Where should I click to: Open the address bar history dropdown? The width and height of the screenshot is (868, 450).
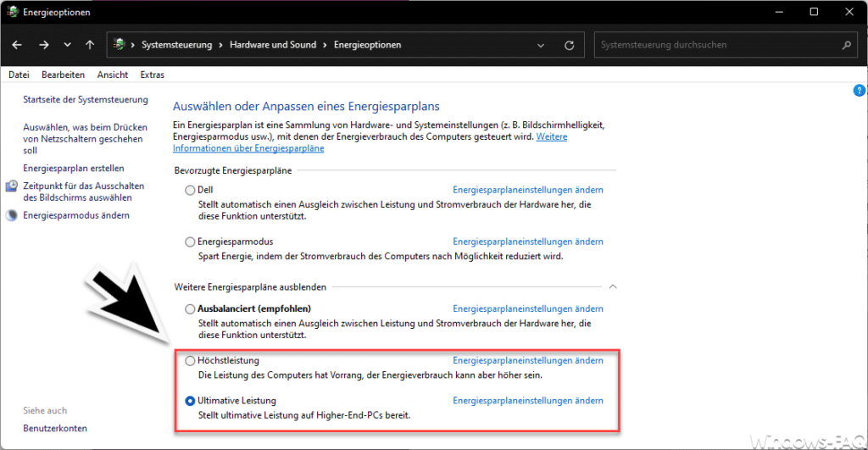[541, 46]
